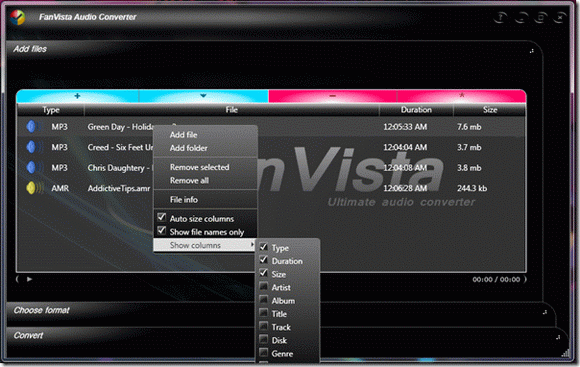Select the Chris Daughtery file name

[x=120, y=168]
